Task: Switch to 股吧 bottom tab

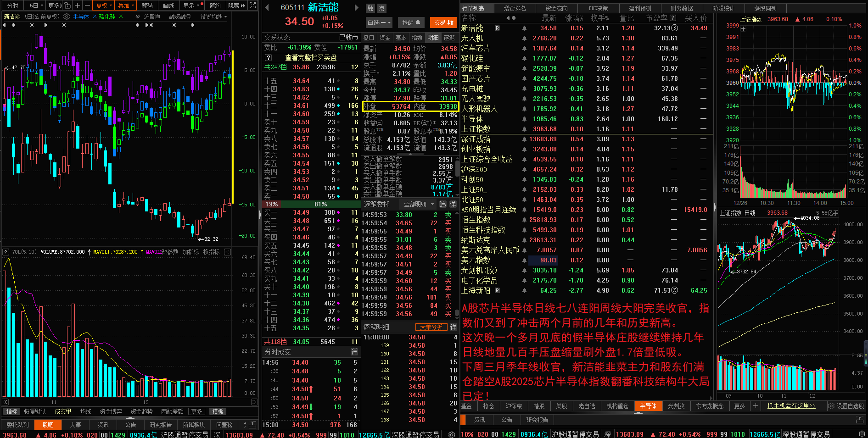Action: pos(48,425)
